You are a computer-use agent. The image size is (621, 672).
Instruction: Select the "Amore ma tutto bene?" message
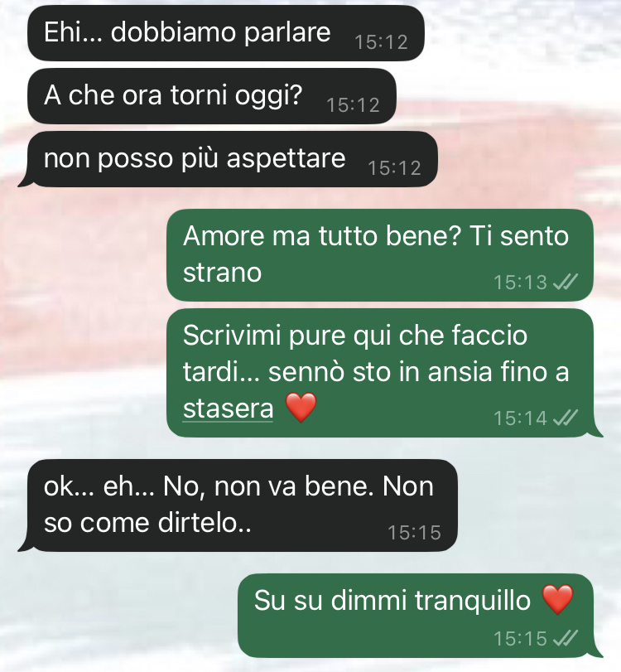(x=380, y=255)
